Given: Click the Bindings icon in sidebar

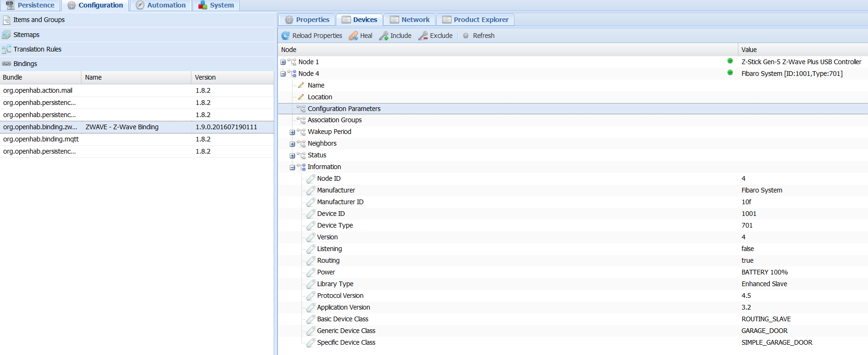Looking at the screenshot, I should 7,64.
